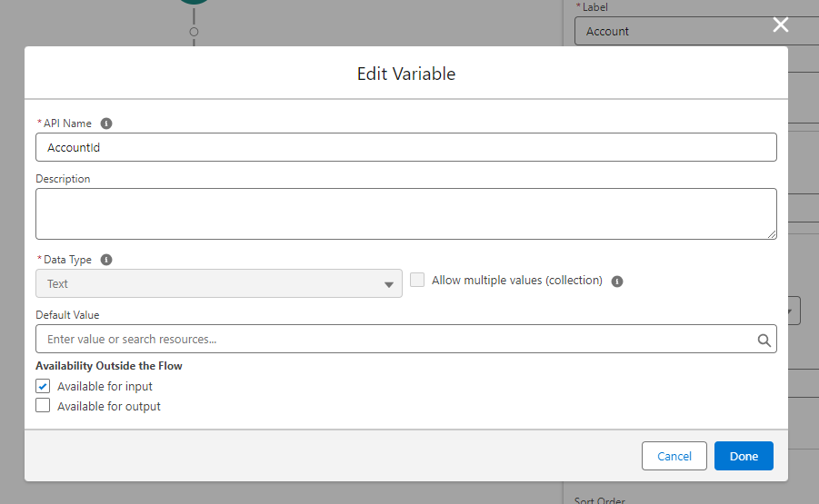This screenshot has width=819, height=504.
Task: Click the search icon in Default Value
Action: (764, 341)
